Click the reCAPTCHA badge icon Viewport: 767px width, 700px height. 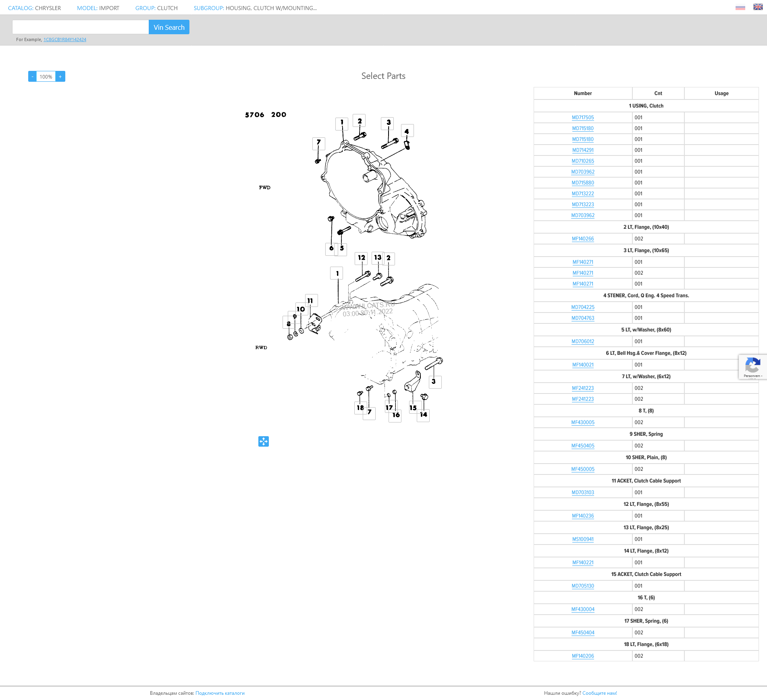click(752, 367)
